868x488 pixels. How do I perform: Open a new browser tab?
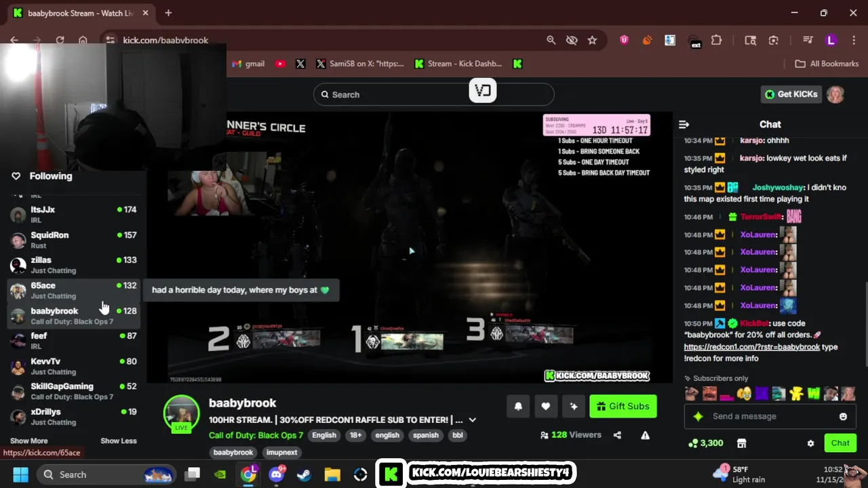(168, 13)
